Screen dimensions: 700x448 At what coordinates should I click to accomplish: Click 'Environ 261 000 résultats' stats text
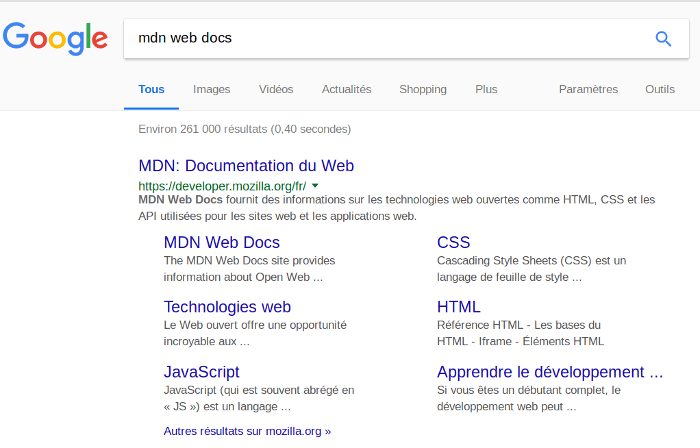click(x=245, y=129)
